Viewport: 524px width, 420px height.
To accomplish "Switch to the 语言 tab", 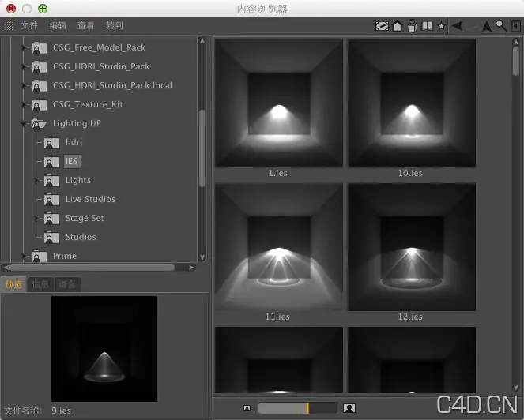I will click(x=67, y=284).
